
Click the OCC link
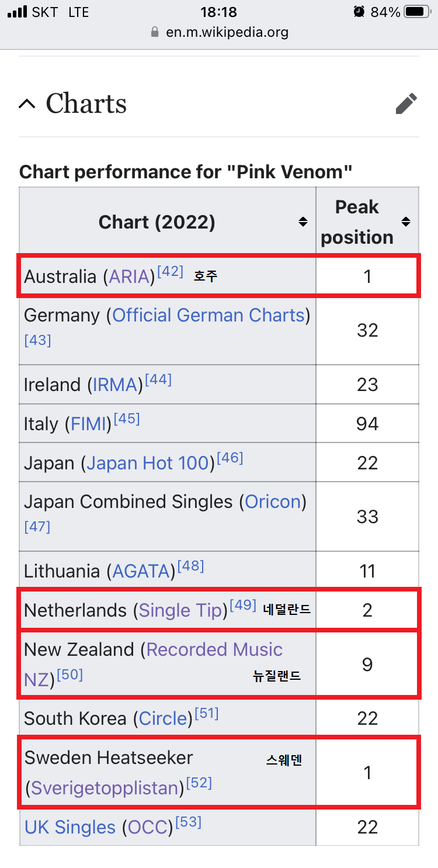coord(148,827)
